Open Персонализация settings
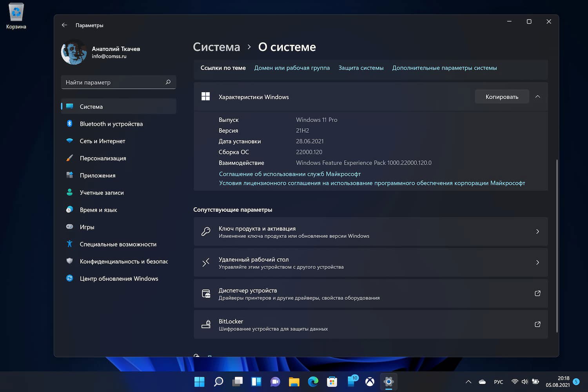Image resolution: width=588 pixels, height=392 pixels. (103, 158)
